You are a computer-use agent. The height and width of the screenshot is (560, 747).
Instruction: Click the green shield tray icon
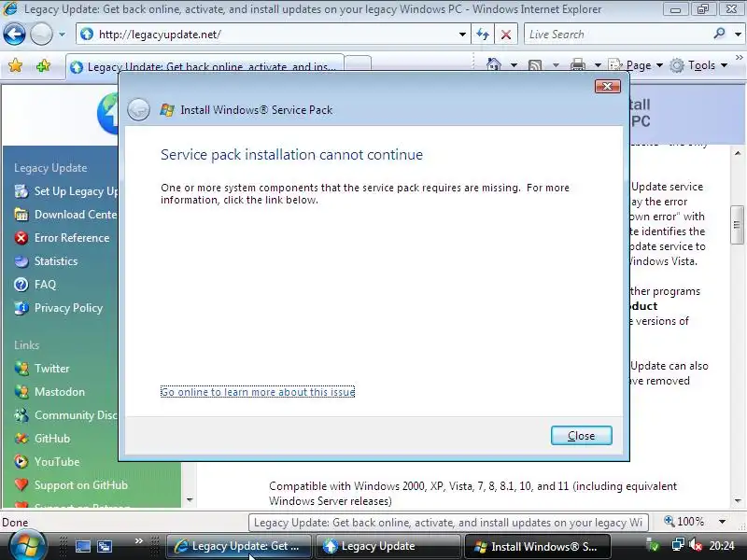[653, 546]
